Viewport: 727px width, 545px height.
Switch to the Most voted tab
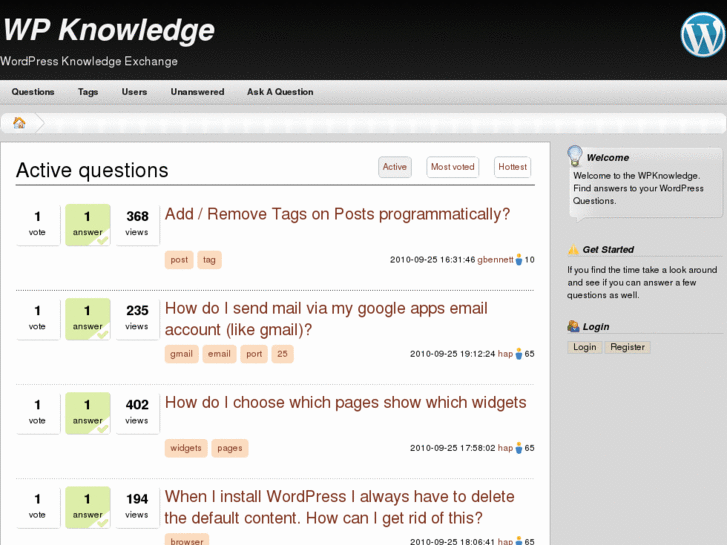(453, 167)
